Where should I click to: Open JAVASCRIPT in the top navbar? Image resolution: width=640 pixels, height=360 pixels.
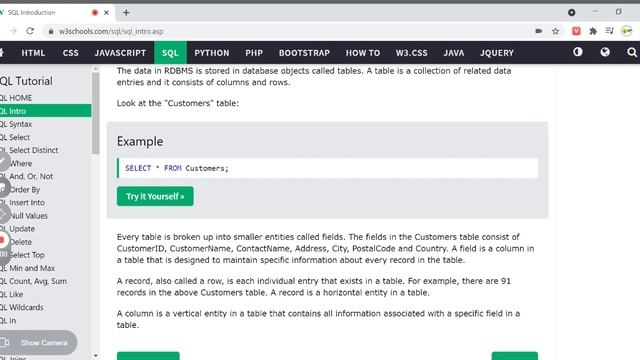pyautogui.click(x=120, y=53)
